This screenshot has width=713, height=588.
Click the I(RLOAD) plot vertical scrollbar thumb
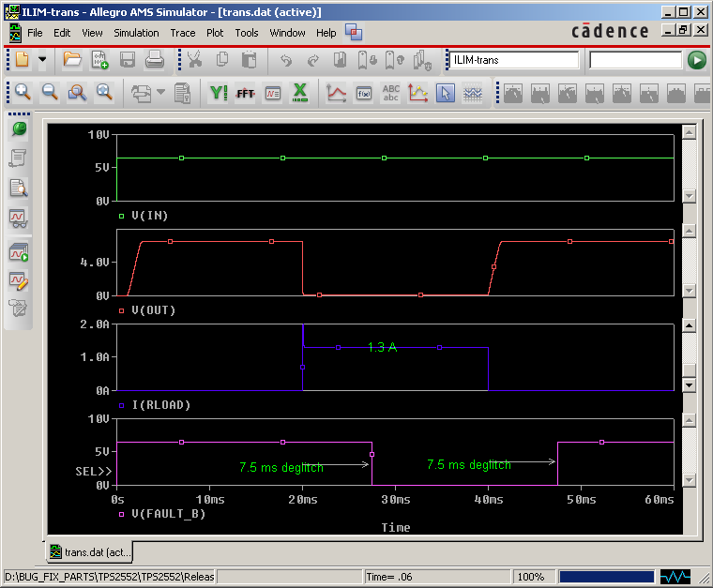click(689, 369)
